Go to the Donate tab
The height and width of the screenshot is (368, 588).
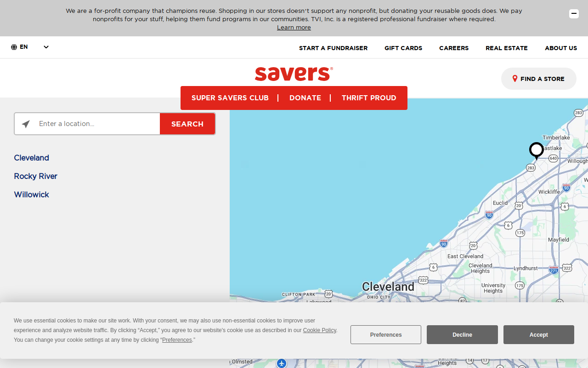[305, 98]
